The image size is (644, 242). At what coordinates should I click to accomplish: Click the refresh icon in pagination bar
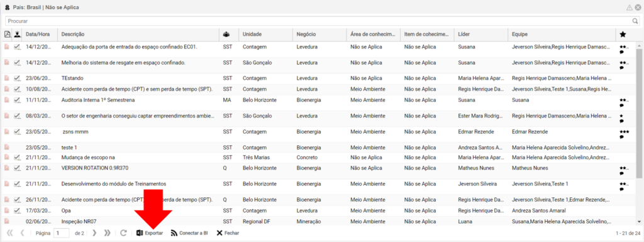click(x=123, y=233)
